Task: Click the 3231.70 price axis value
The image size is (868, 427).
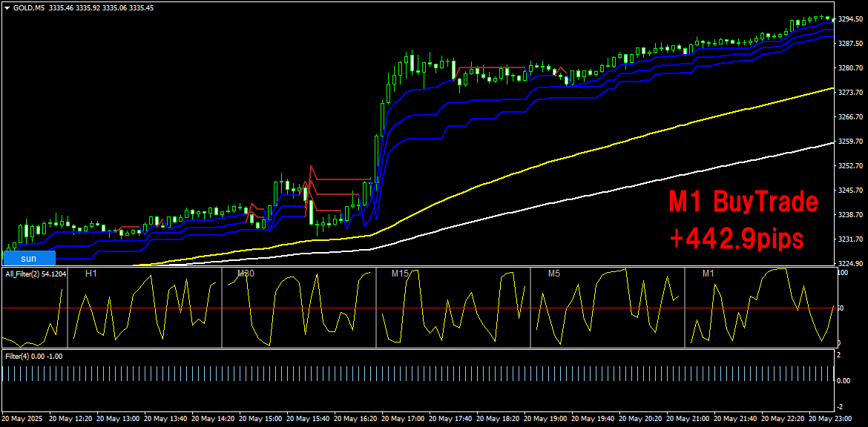Action: [850, 239]
